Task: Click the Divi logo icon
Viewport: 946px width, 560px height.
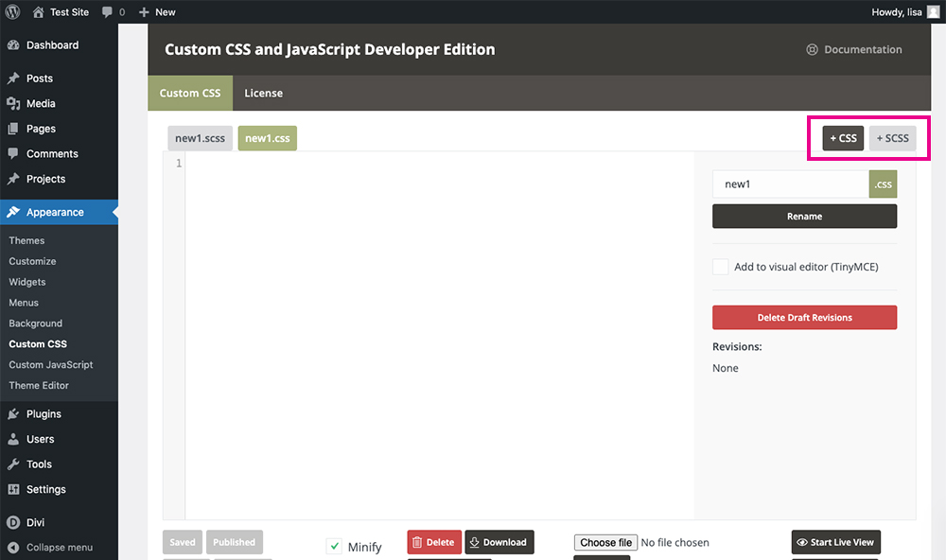Action: tap(13, 522)
